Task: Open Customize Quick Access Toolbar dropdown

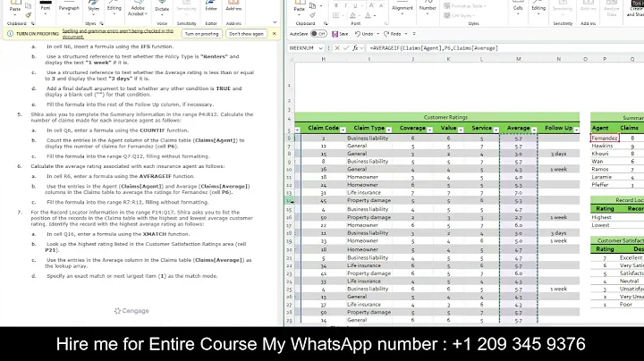Action: pyautogui.click(x=414, y=34)
